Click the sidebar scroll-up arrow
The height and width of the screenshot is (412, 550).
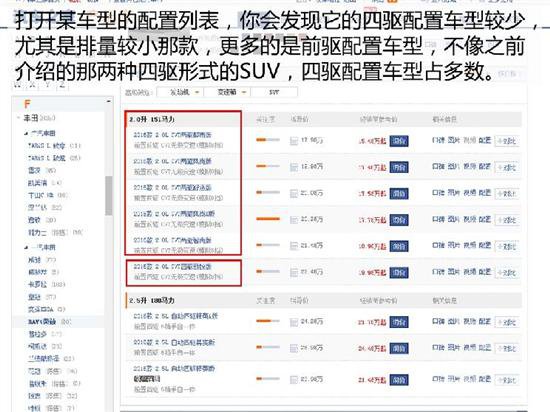(x=109, y=101)
